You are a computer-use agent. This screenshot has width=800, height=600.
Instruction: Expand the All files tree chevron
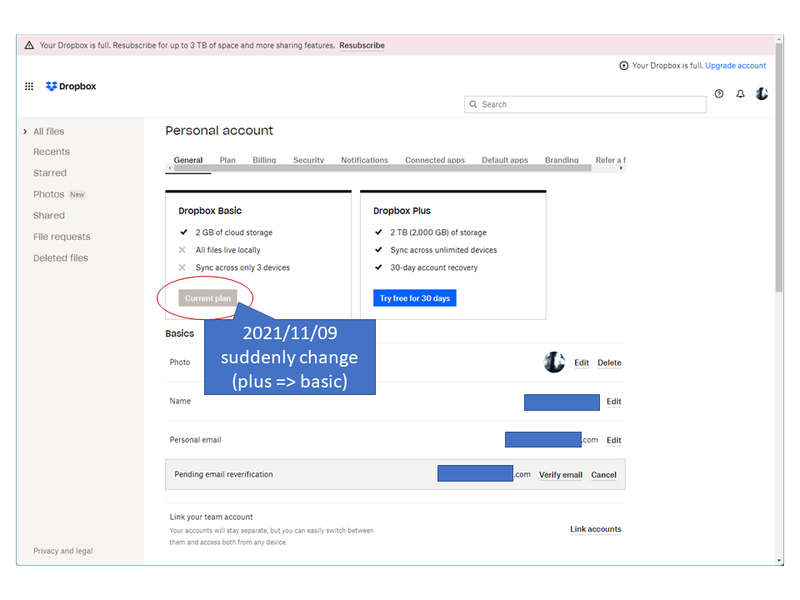click(25, 132)
